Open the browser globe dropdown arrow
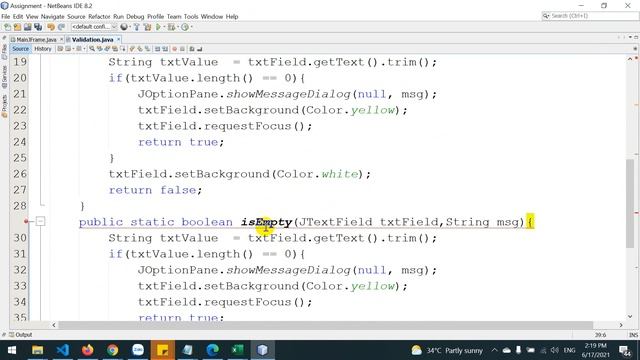The width and height of the screenshot is (640, 360). click(x=130, y=27)
